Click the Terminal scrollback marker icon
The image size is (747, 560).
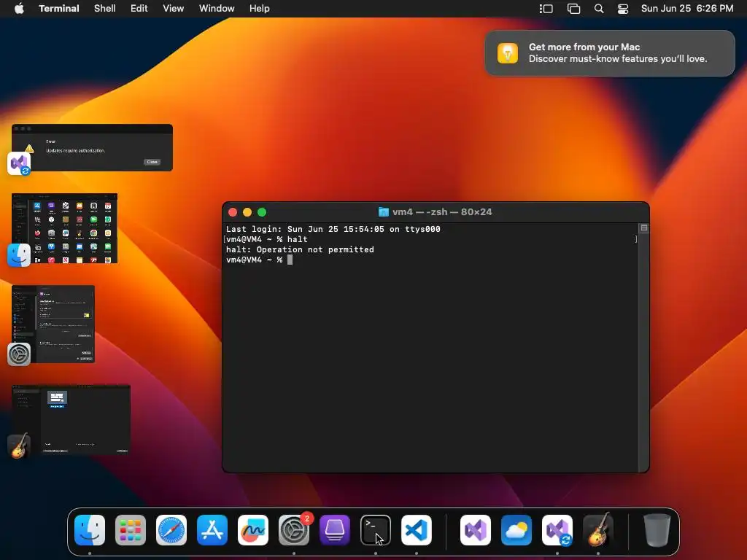tap(643, 228)
